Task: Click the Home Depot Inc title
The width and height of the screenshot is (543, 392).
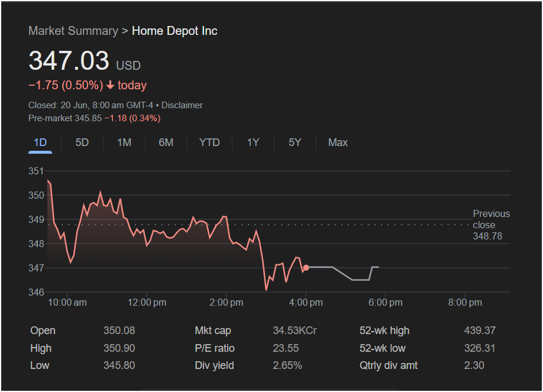Action: tap(175, 31)
